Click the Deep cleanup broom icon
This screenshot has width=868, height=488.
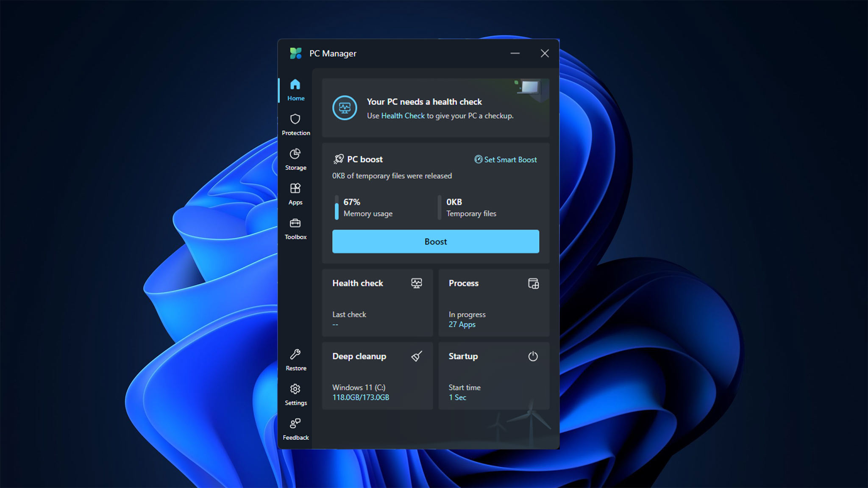pos(417,356)
